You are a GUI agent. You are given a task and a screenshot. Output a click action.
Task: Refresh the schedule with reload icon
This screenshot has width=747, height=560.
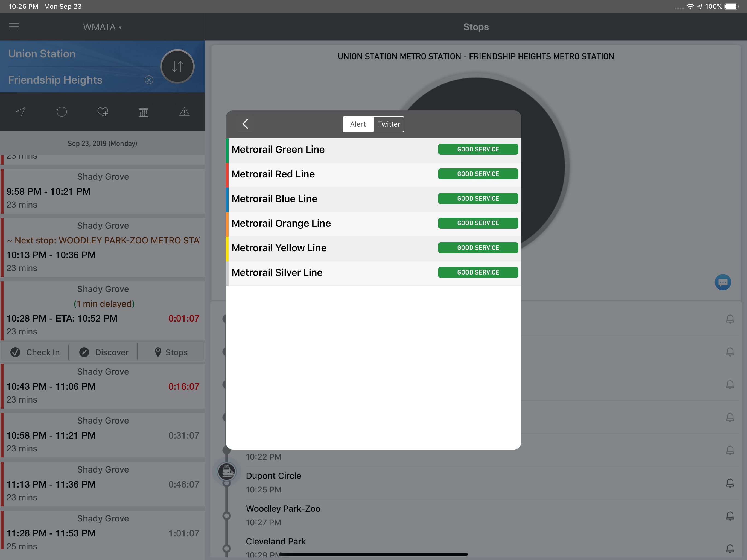pyautogui.click(x=62, y=112)
